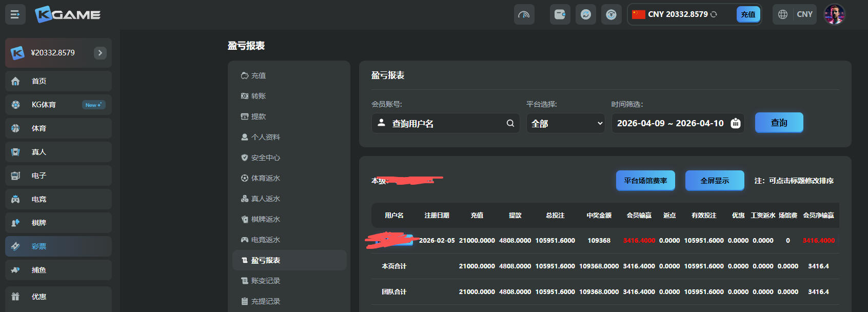This screenshot has height=312, width=868.
Task: Click the network speed icon in header
Action: [524, 14]
